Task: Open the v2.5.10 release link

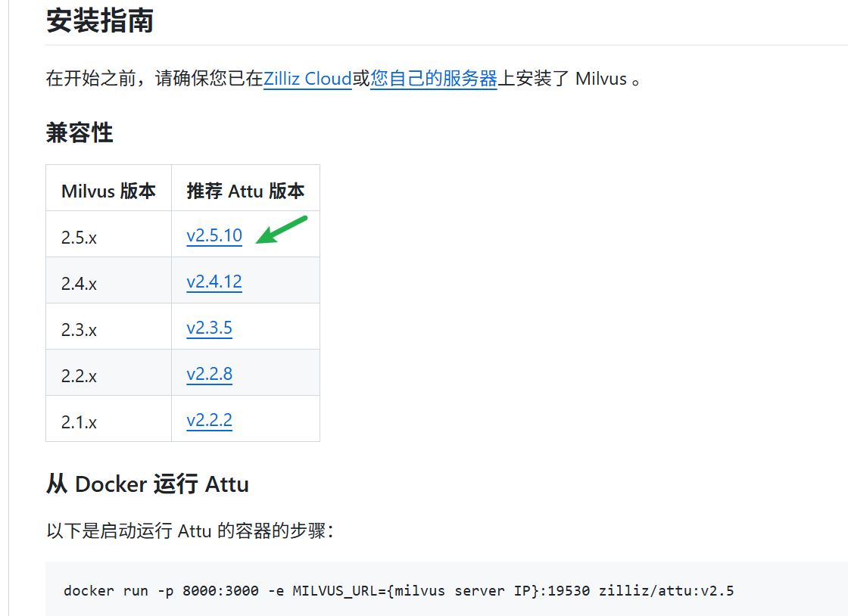Action: pos(214,235)
